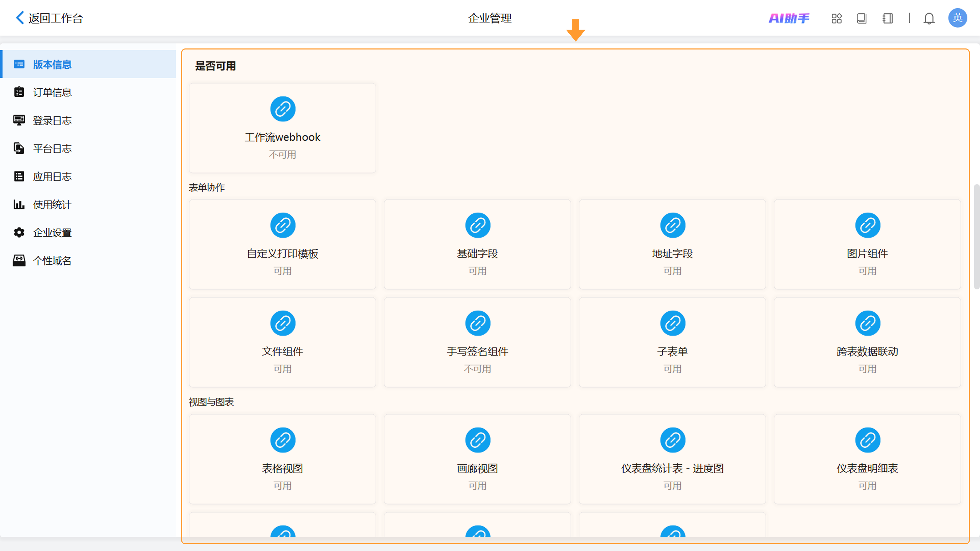
Task: Click the 自定义打印模板 label text
Action: 282,254
